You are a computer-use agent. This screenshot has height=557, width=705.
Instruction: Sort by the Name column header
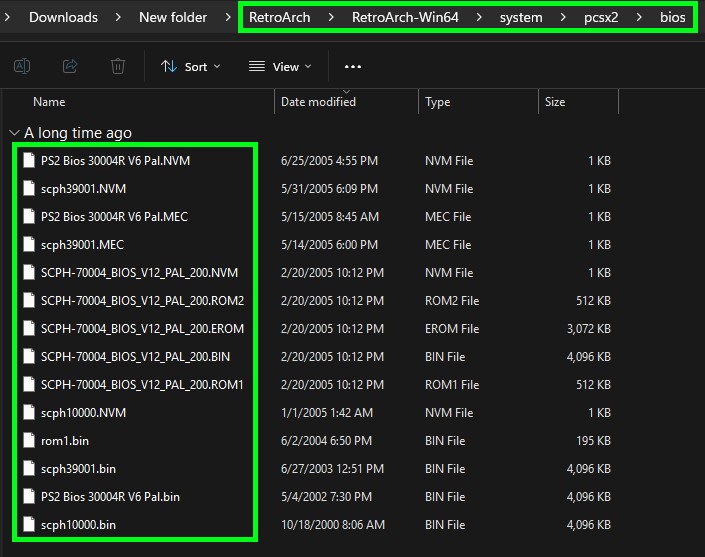point(49,102)
